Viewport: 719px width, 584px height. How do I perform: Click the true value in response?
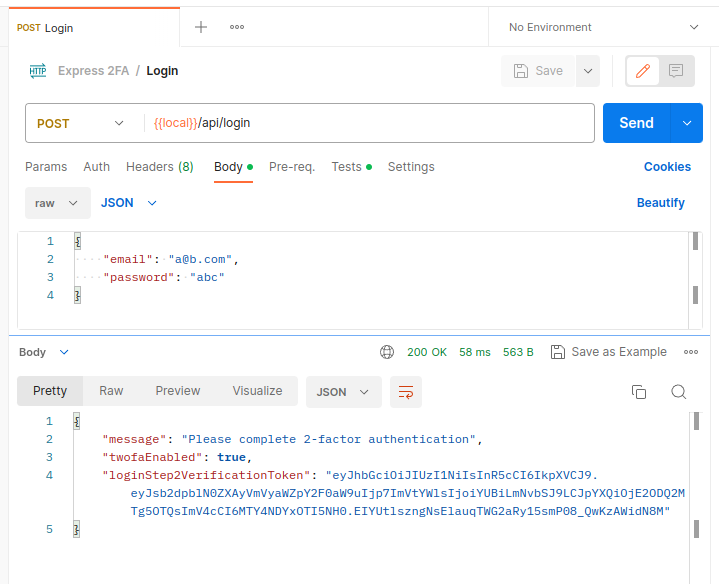coord(232,457)
